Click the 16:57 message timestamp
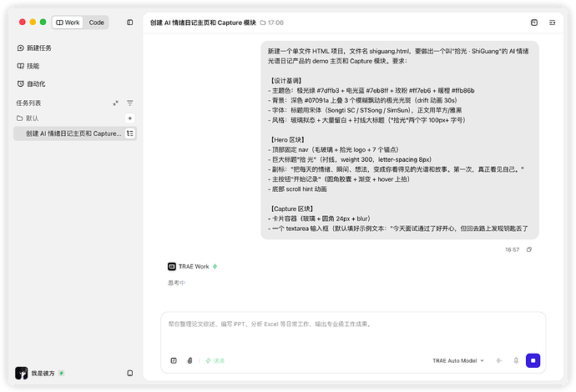The image size is (576, 392). 512,249
